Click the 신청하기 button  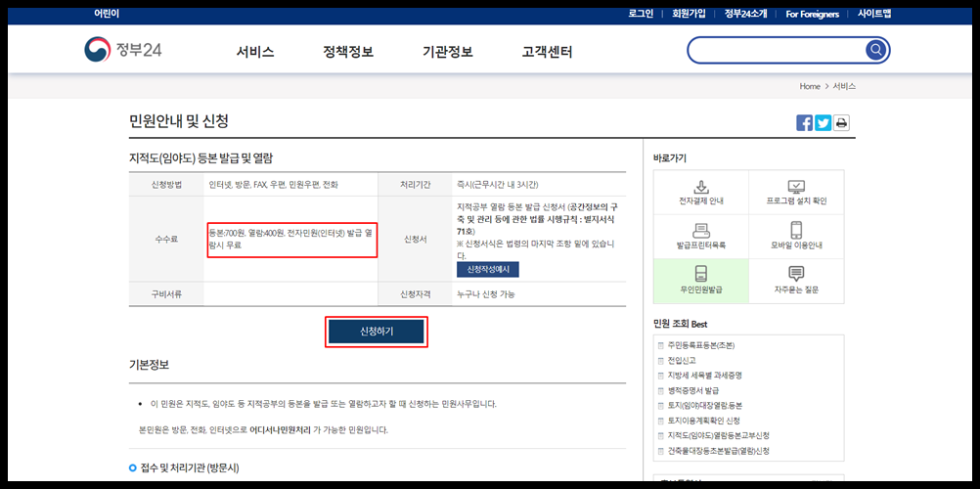[377, 332]
